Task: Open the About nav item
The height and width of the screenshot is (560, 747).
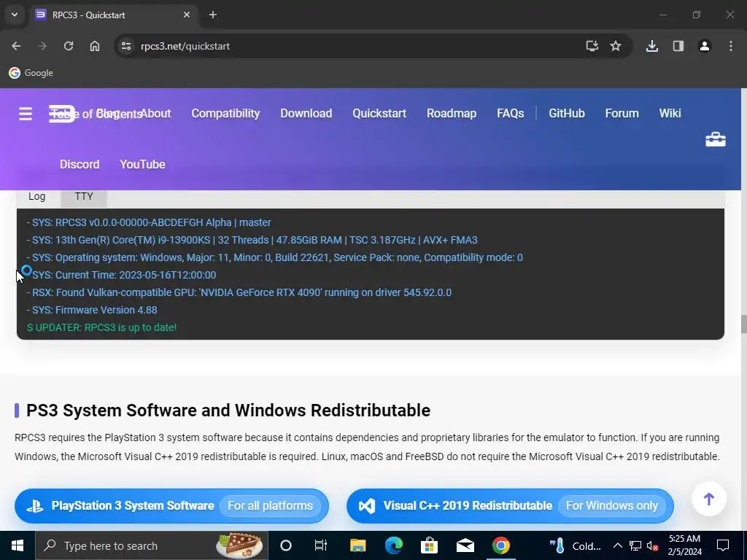Action: [x=155, y=113]
